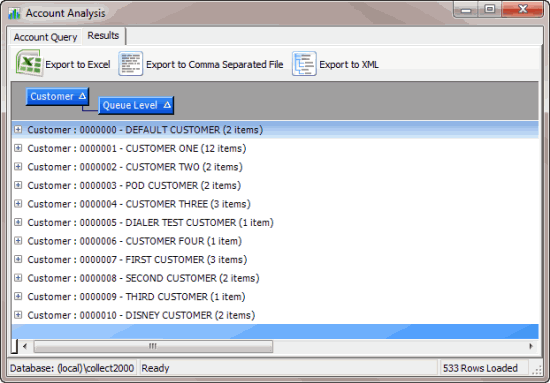Click the window resize grip in status bar
The image size is (550, 383).
point(537,370)
